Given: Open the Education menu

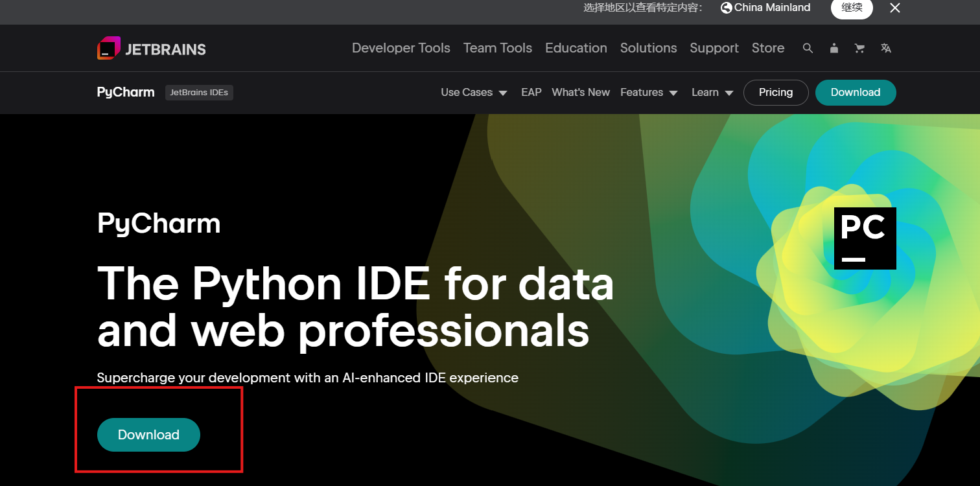Looking at the screenshot, I should 576,48.
